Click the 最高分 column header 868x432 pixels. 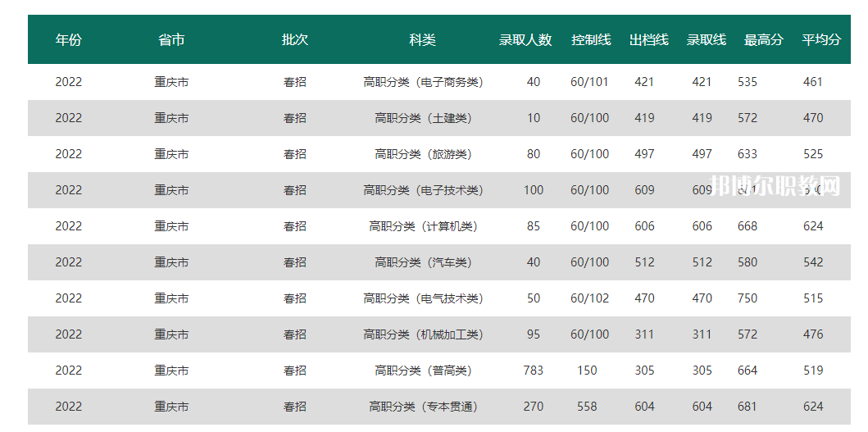(x=764, y=40)
